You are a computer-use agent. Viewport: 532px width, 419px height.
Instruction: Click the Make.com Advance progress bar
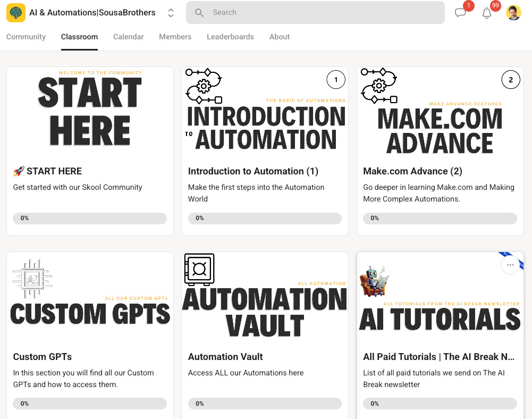click(440, 219)
